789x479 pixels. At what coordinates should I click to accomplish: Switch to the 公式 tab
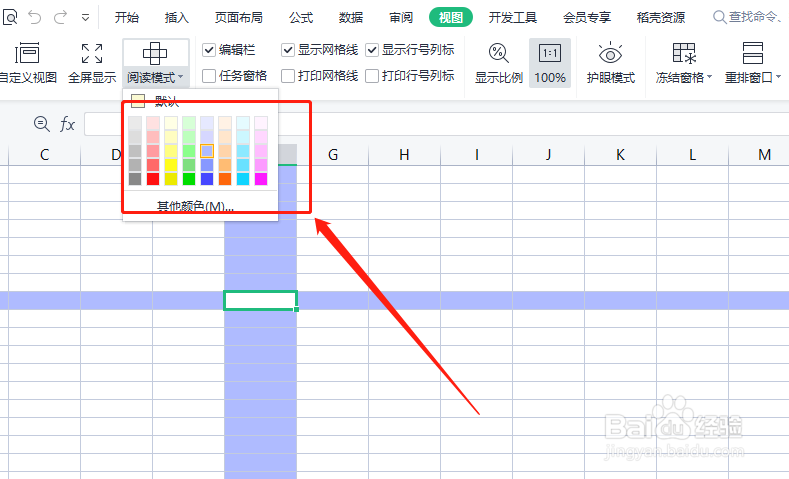coord(301,18)
